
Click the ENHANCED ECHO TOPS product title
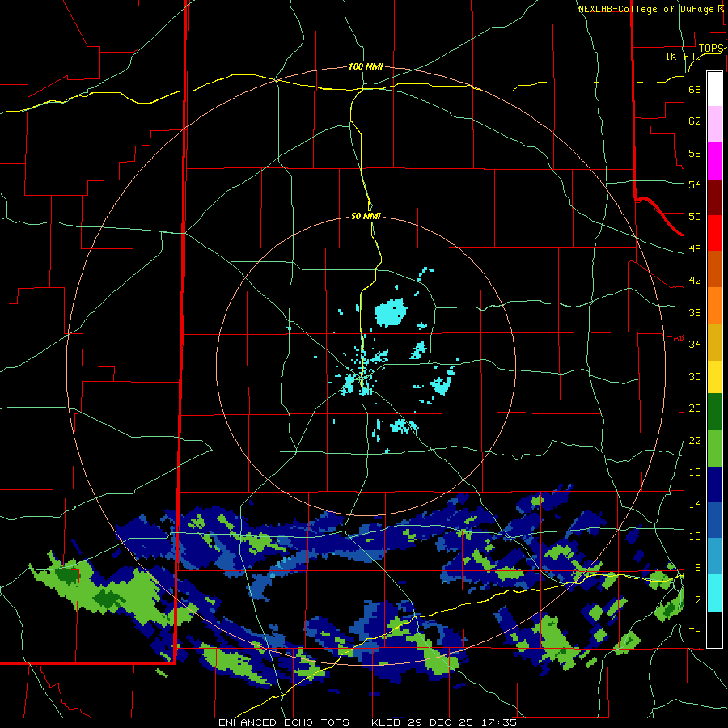click(x=284, y=722)
